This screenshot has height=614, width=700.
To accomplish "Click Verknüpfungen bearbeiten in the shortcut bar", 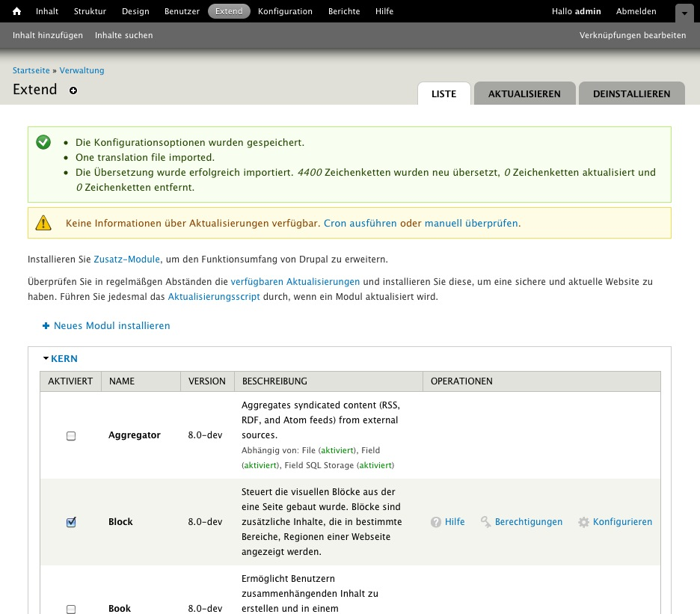I will 633,35.
